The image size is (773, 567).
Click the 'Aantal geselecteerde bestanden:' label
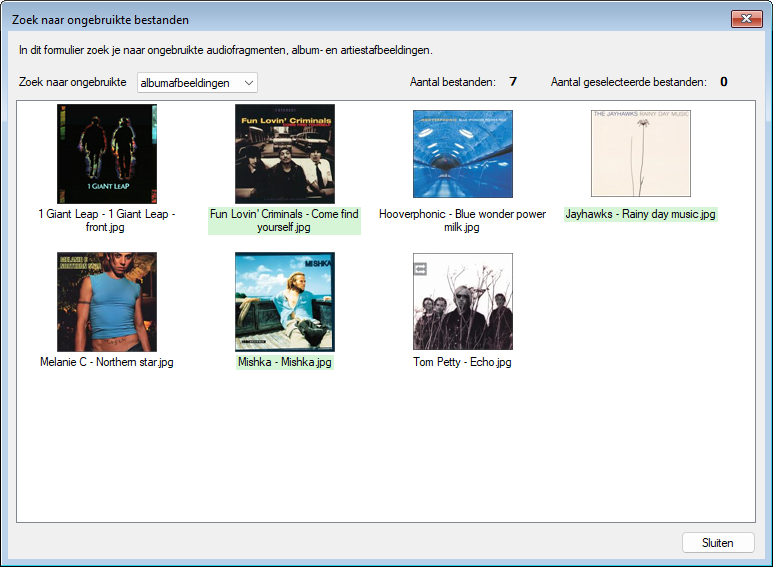pyautogui.click(x=629, y=82)
